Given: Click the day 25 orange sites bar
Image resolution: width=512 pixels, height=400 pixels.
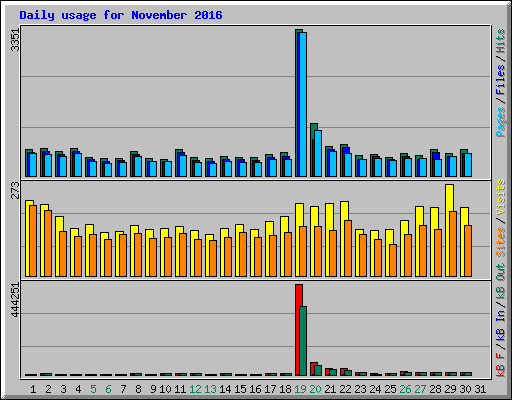Looking at the screenshot, I should (x=393, y=261).
